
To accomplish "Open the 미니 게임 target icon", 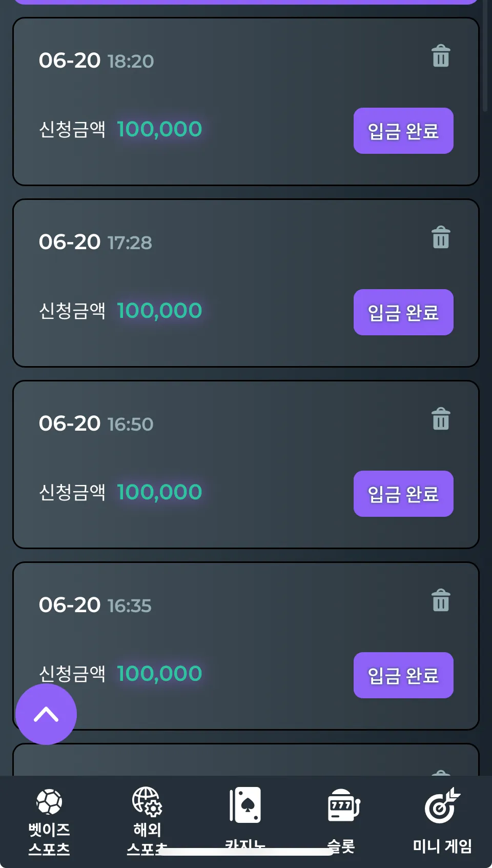I will (442, 805).
